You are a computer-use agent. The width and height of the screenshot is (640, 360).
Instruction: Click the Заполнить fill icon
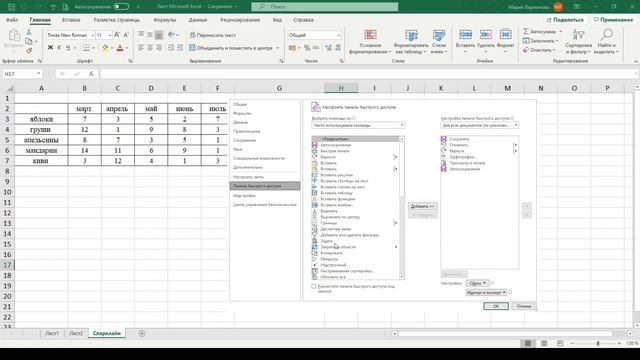click(x=526, y=41)
